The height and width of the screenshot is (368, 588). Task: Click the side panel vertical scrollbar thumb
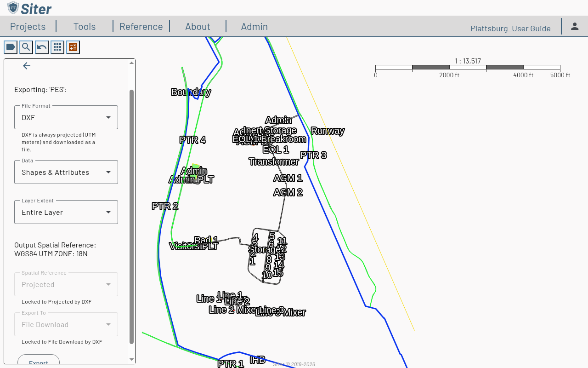[132, 217]
